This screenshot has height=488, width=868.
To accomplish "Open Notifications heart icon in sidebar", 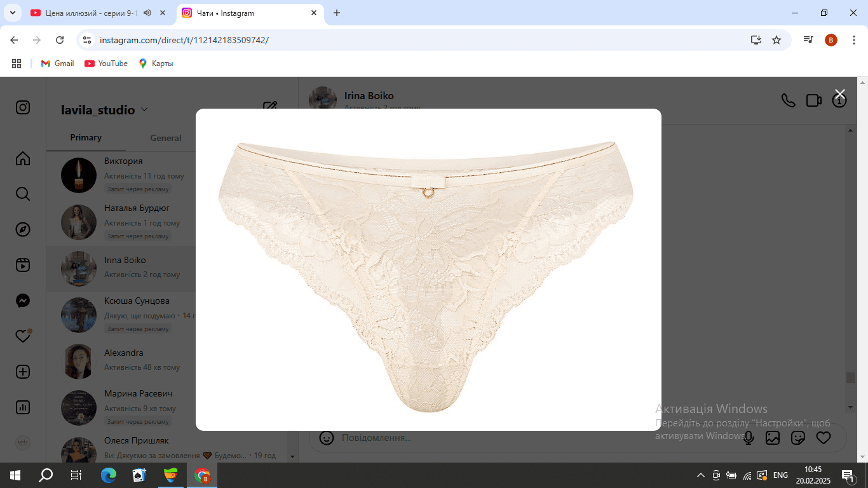I will [x=23, y=336].
